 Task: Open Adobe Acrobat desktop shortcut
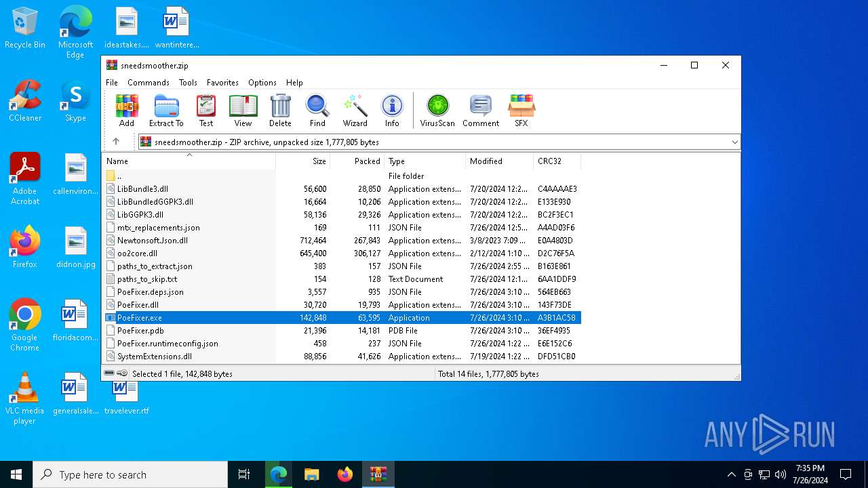(x=25, y=179)
